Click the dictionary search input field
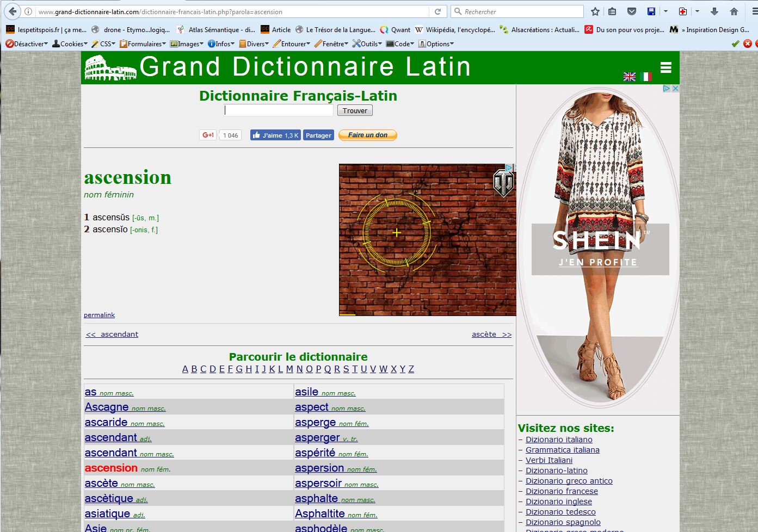The image size is (758, 532). point(279,110)
